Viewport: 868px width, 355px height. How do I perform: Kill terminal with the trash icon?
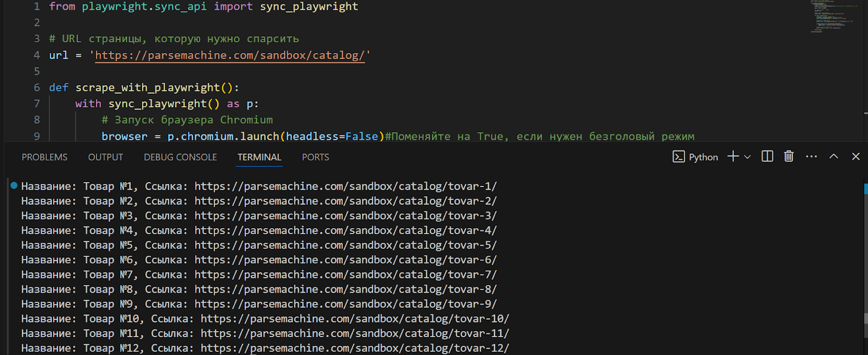[x=789, y=156]
